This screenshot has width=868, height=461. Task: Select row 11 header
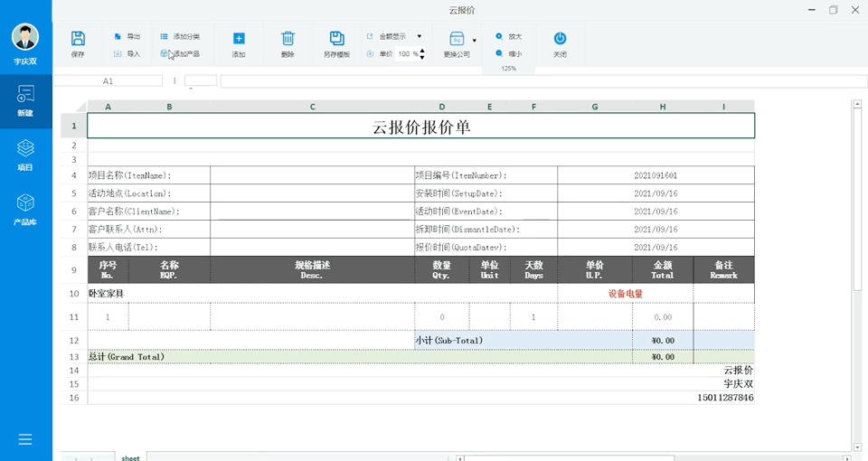tap(74, 317)
